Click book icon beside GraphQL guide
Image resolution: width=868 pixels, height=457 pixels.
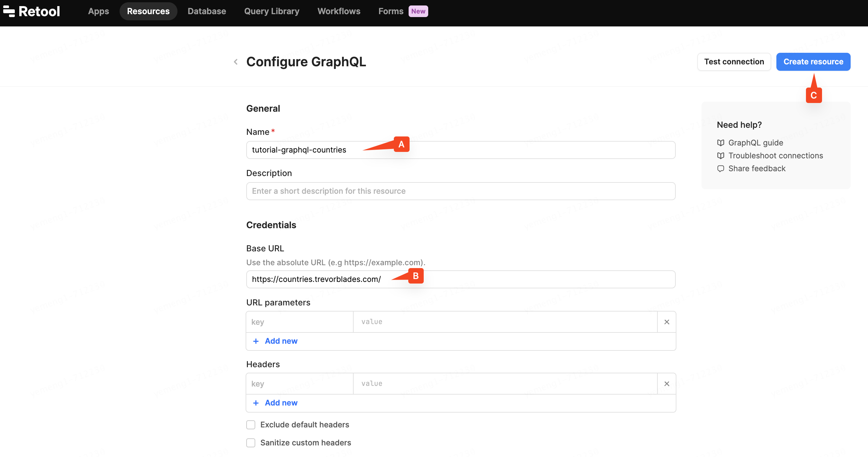pyautogui.click(x=720, y=143)
